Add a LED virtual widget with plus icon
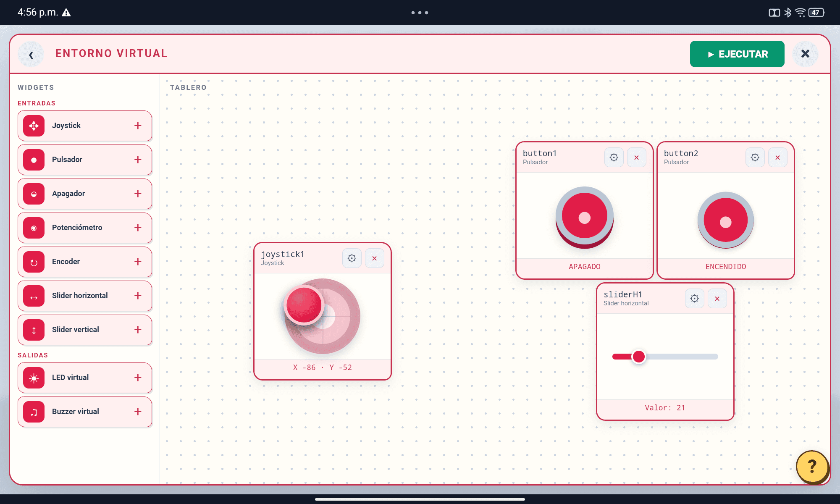This screenshot has height=504, width=840. (138, 378)
